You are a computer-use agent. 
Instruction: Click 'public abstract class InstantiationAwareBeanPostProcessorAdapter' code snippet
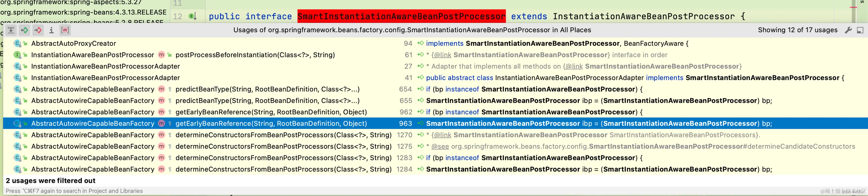pyautogui.click(x=535, y=78)
